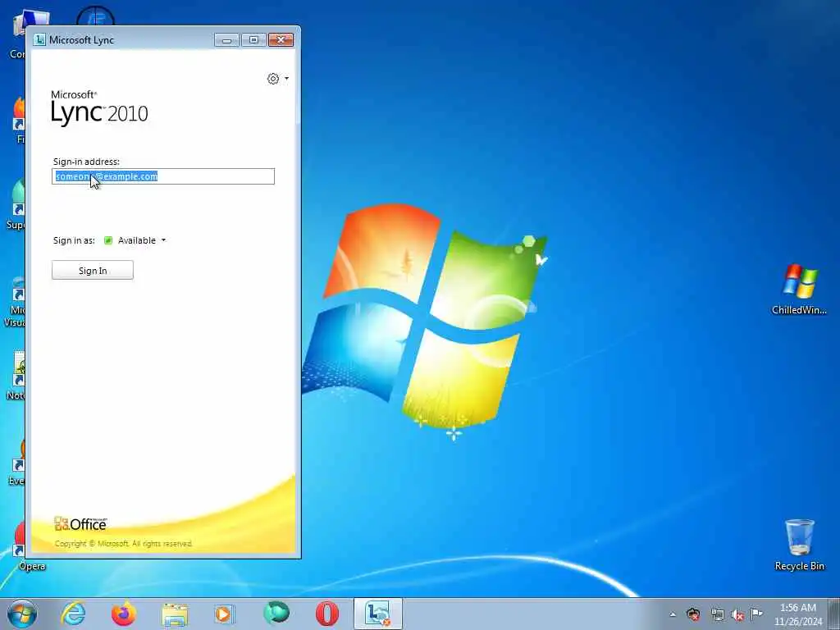Launch Firefox from the taskbar
This screenshot has width=840, height=630.
pyautogui.click(x=124, y=614)
